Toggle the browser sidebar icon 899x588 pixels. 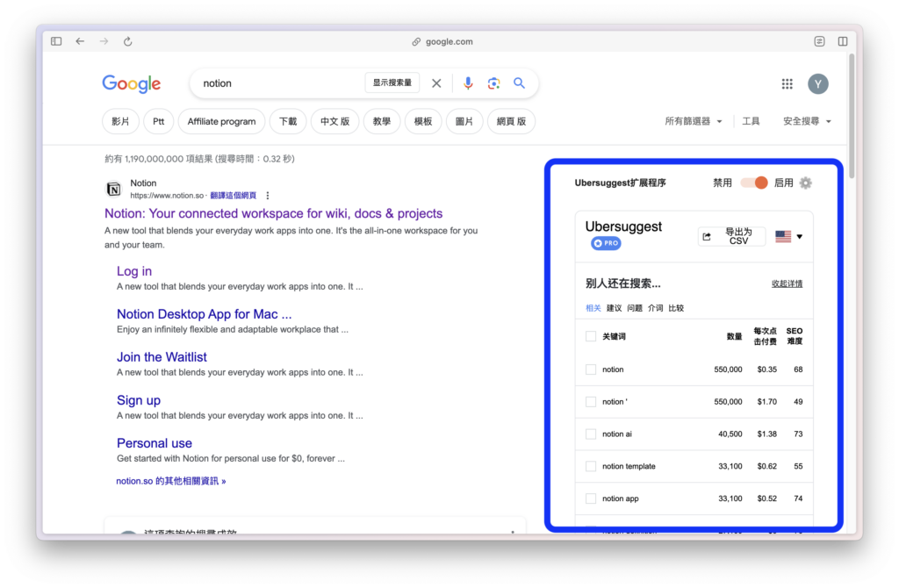[x=56, y=41]
